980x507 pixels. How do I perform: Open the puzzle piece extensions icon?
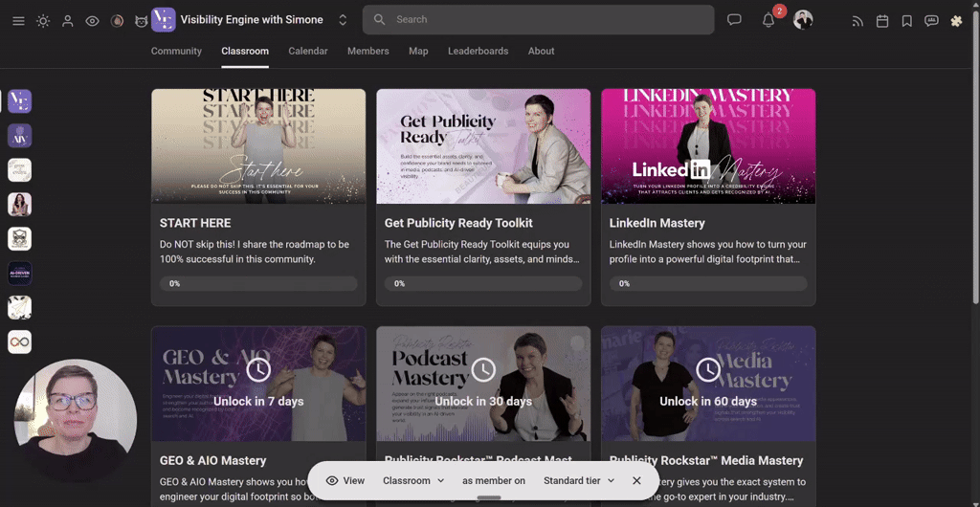coord(956,21)
